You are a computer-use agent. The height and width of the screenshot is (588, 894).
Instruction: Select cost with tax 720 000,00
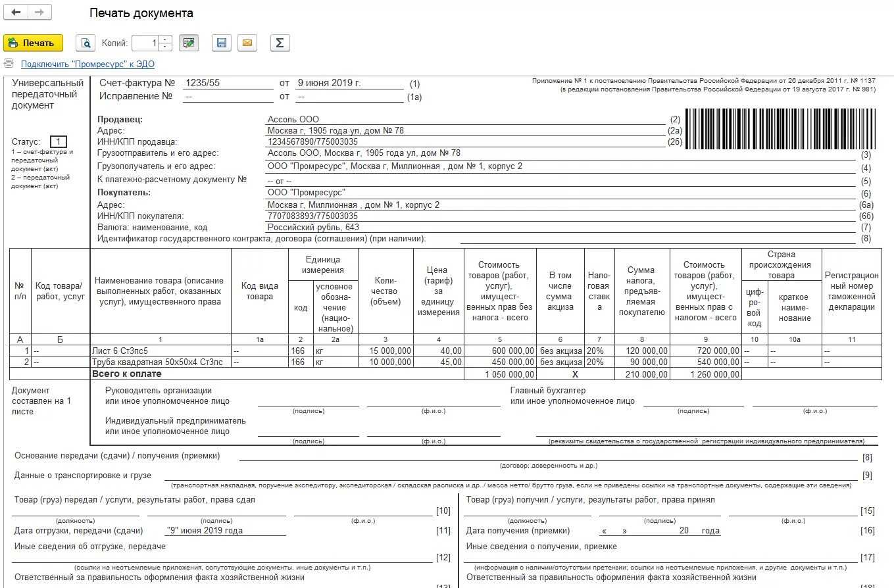tap(706, 351)
